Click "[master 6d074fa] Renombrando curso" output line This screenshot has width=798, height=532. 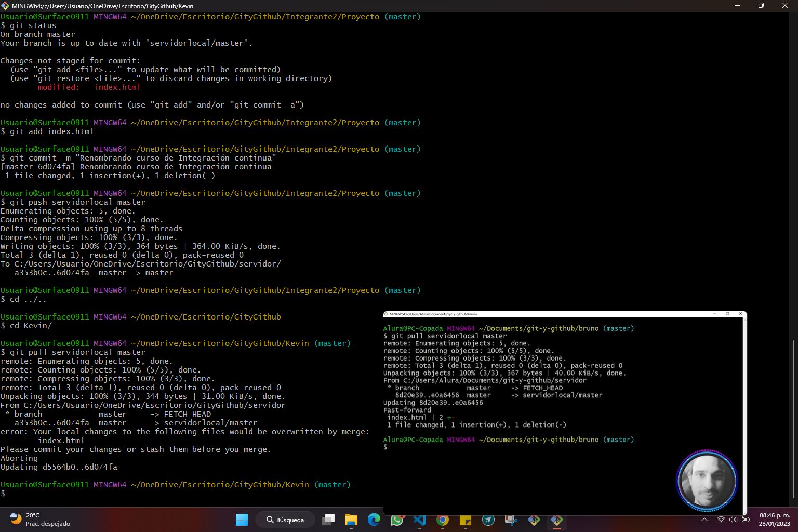(136, 167)
